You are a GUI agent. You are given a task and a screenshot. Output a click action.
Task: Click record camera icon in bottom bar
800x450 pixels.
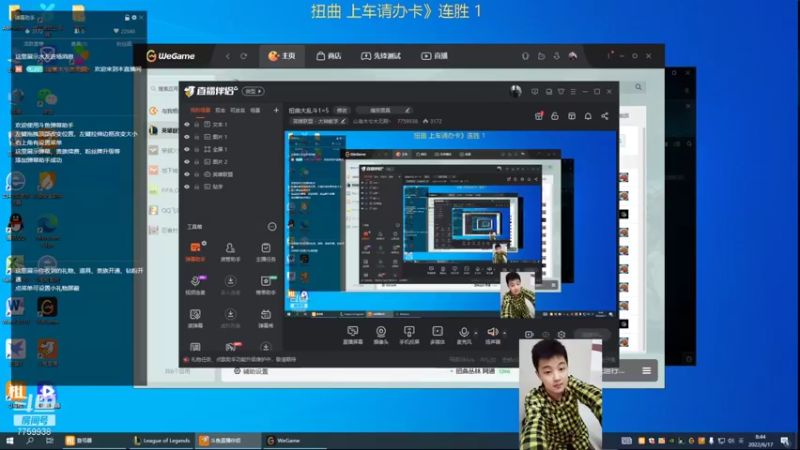tap(529, 335)
